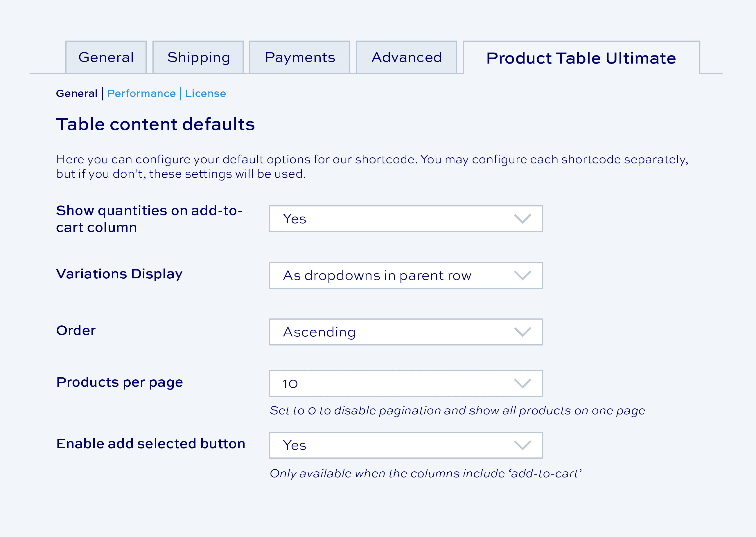
Task: Click the Table content defaults heading
Action: point(155,124)
